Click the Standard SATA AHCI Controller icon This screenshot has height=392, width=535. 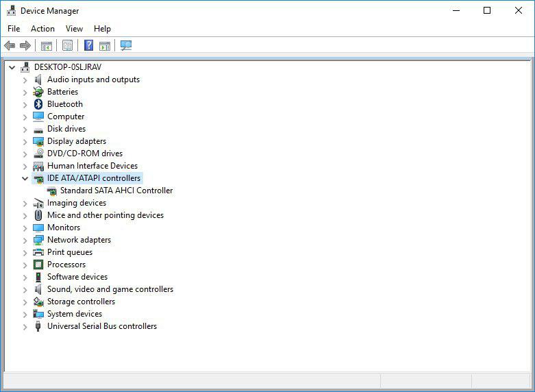point(51,191)
